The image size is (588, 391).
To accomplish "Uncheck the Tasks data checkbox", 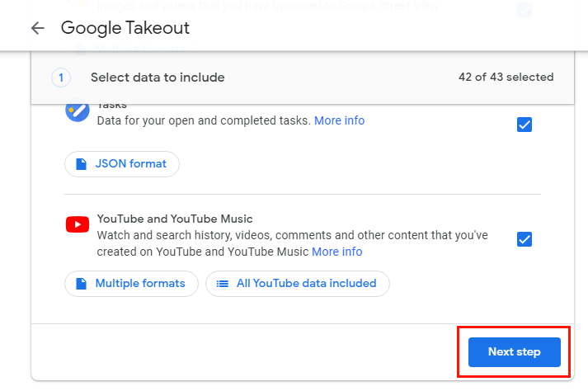I will pyautogui.click(x=524, y=125).
